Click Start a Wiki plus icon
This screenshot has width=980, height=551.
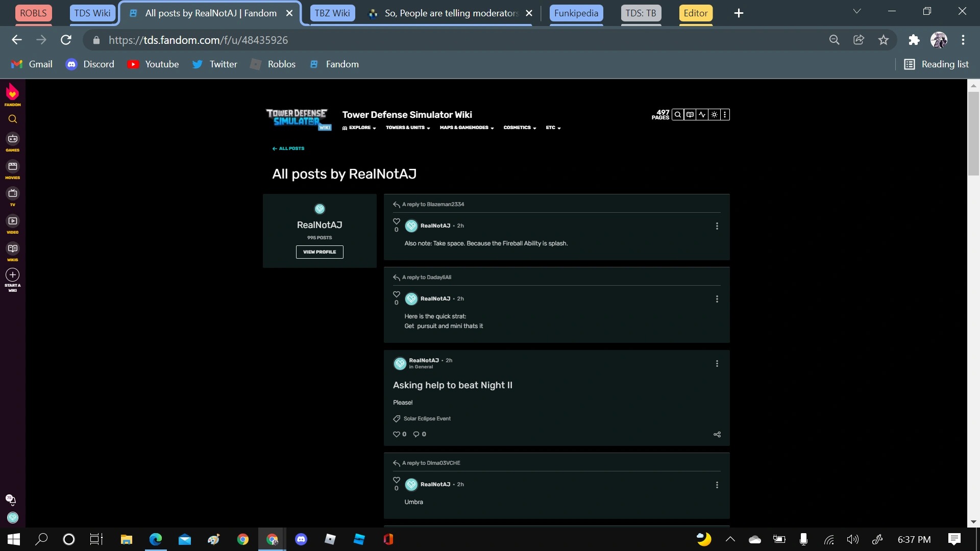13,275
